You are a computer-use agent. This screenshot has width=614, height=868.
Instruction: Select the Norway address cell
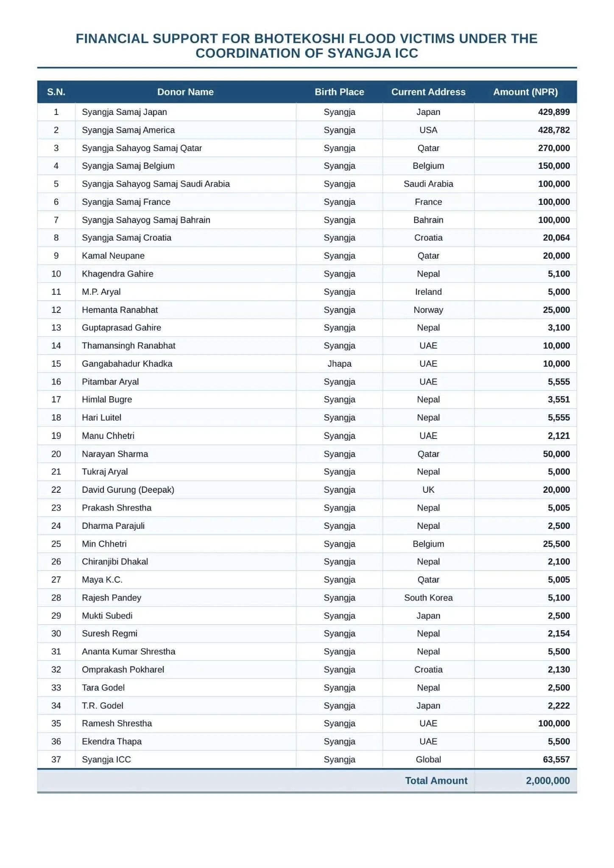[428, 310]
